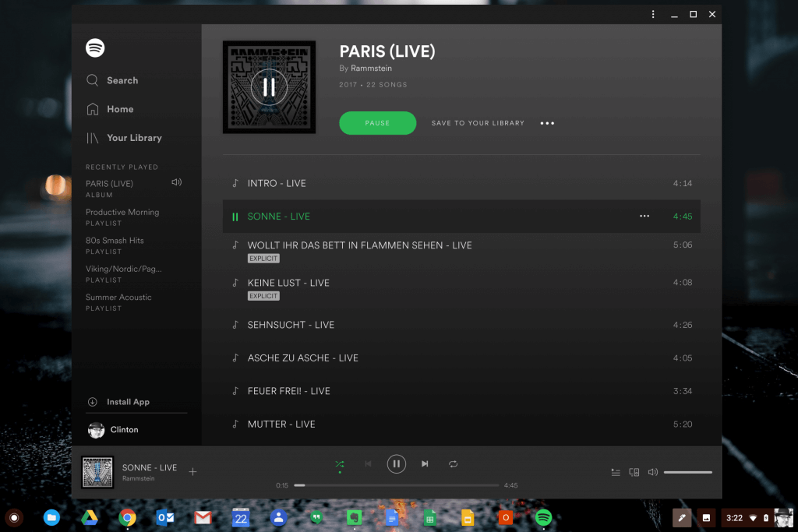
Task: Open system tray showing 3:22 clock
Action: pyautogui.click(x=757, y=518)
